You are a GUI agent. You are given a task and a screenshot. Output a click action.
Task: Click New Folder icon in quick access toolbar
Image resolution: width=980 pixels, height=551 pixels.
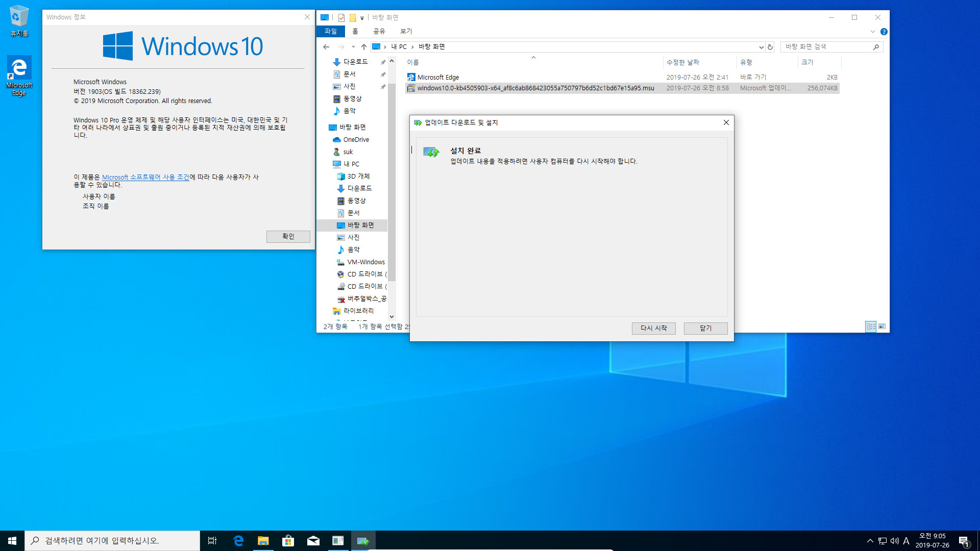pyautogui.click(x=352, y=18)
